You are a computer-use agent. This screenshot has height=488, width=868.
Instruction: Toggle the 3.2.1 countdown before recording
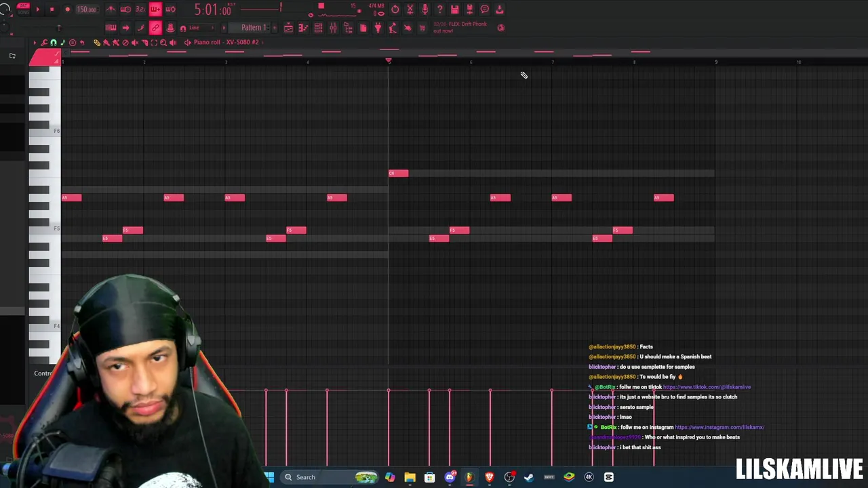[140, 9]
